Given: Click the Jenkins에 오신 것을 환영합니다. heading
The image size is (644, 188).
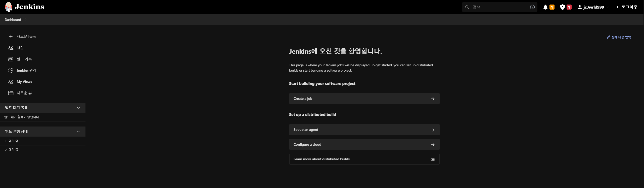Looking at the screenshot, I should [x=335, y=51].
